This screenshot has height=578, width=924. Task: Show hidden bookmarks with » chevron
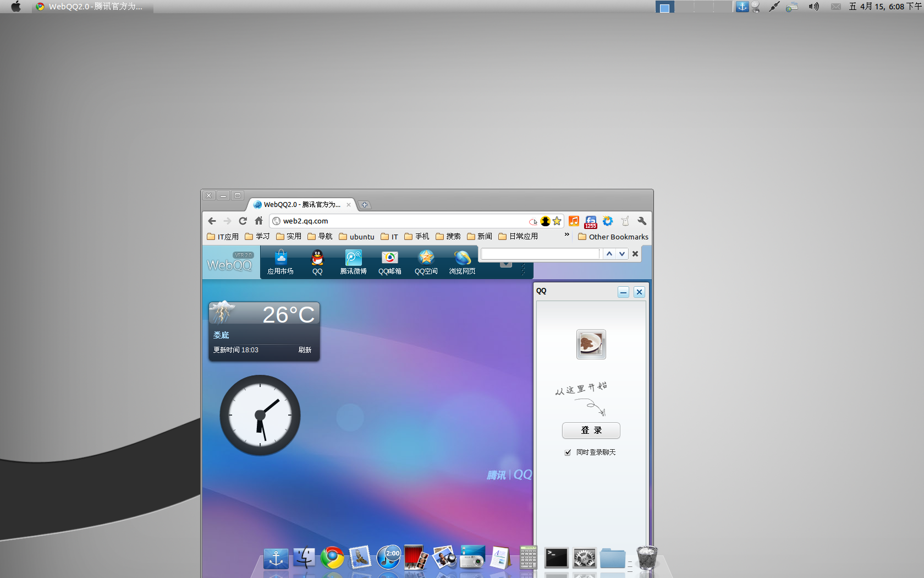tap(566, 235)
